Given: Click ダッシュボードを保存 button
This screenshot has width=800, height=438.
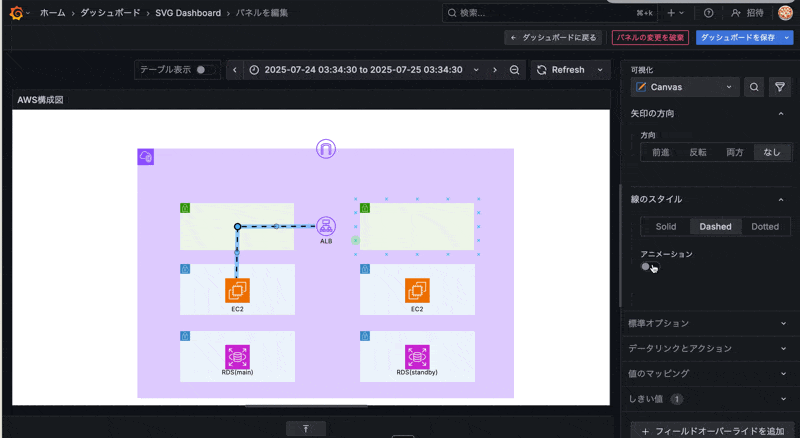Looking at the screenshot, I should point(738,38).
